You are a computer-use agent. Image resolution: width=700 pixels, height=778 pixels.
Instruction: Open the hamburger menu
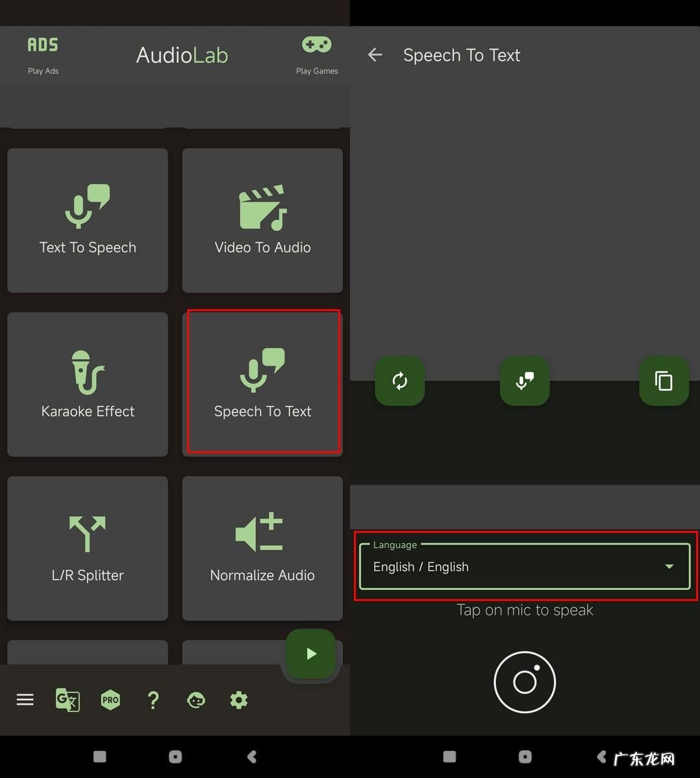[25, 700]
